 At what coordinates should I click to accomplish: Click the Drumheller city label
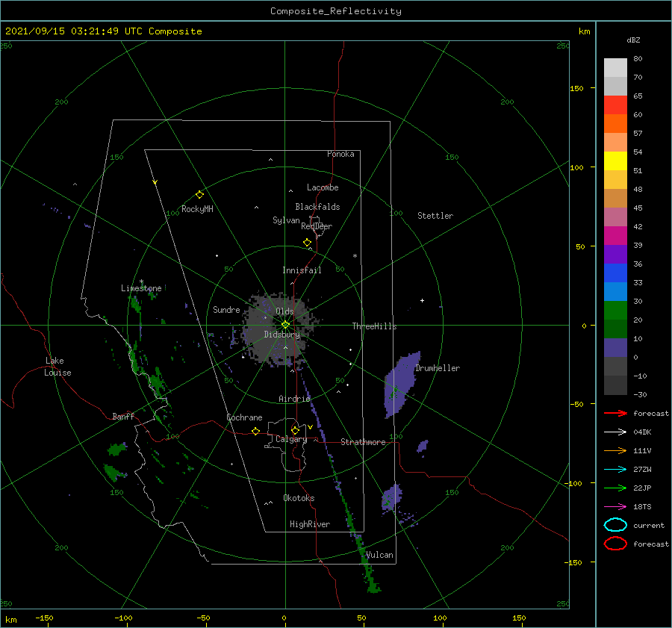[438, 368]
